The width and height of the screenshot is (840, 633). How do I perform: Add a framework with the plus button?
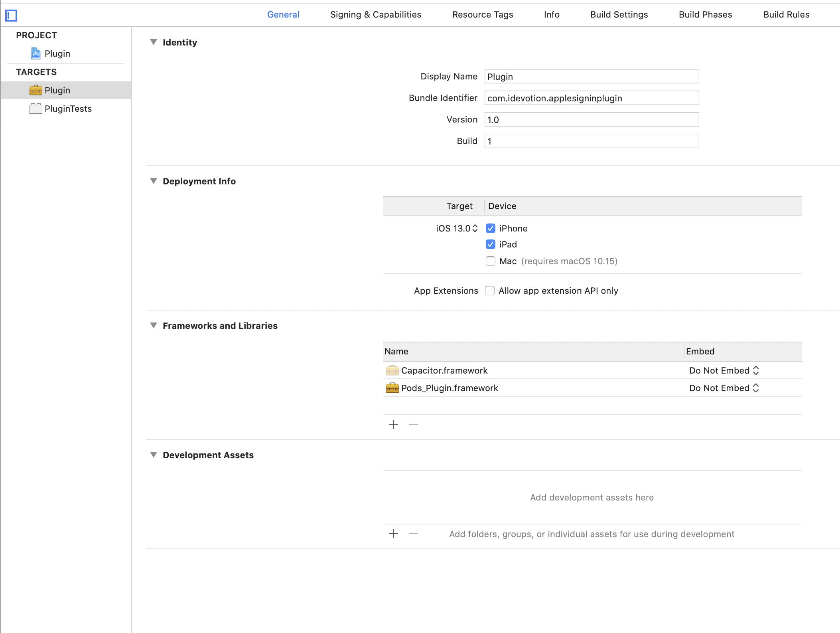coord(394,424)
